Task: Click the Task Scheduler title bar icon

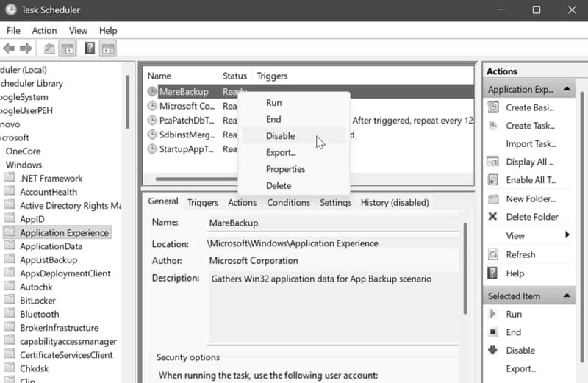Action: tap(11, 10)
